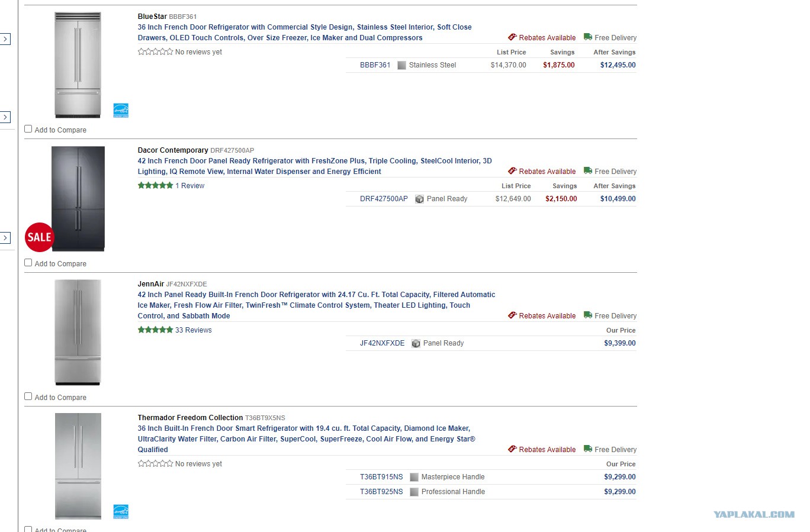Image resolution: width=810 pixels, height=532 pixels.
Task: Expand the bottom chevron on the left sidebar
Action: pos(5,238)
